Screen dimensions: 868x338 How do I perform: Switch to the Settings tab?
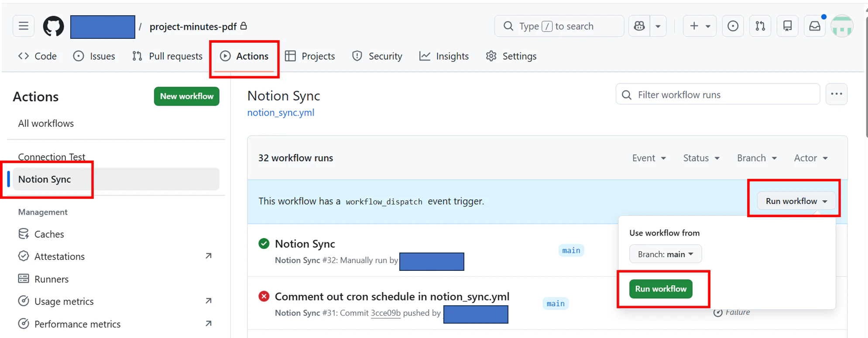coord(511,56)
